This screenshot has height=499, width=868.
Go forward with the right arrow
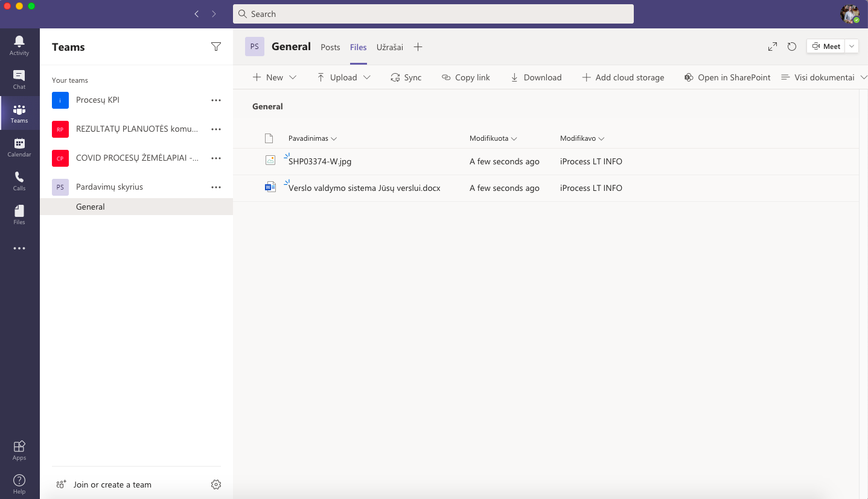(214, 14)
